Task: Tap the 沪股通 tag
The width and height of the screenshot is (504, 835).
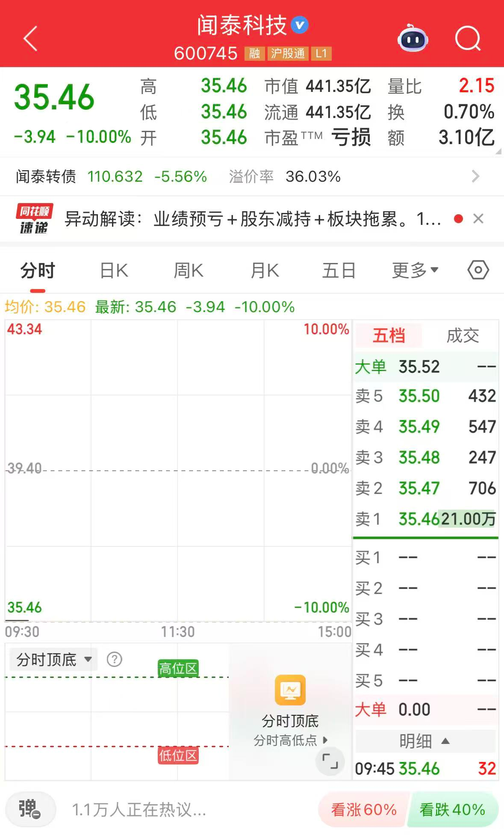Action: tap(288, 53)
